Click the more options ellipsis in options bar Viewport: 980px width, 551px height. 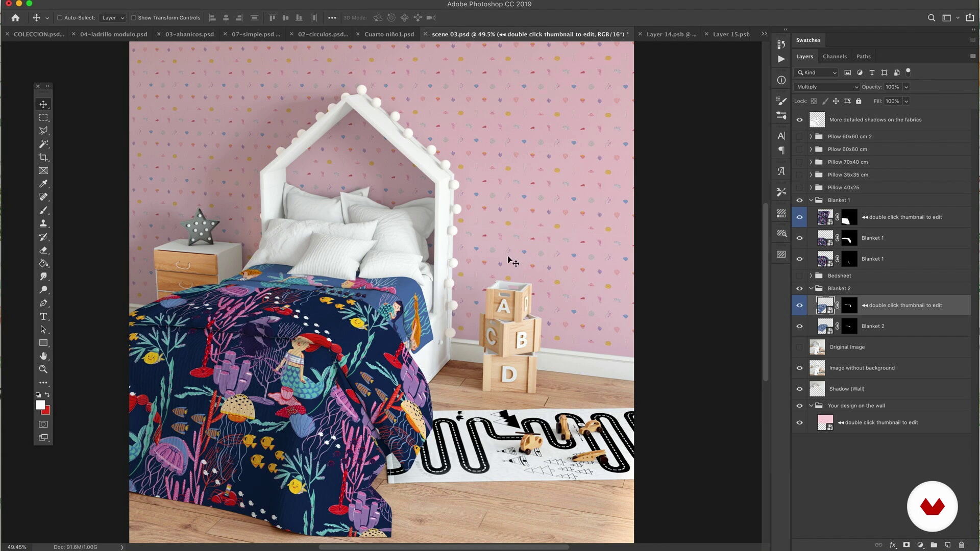click(x=332, y=18)
